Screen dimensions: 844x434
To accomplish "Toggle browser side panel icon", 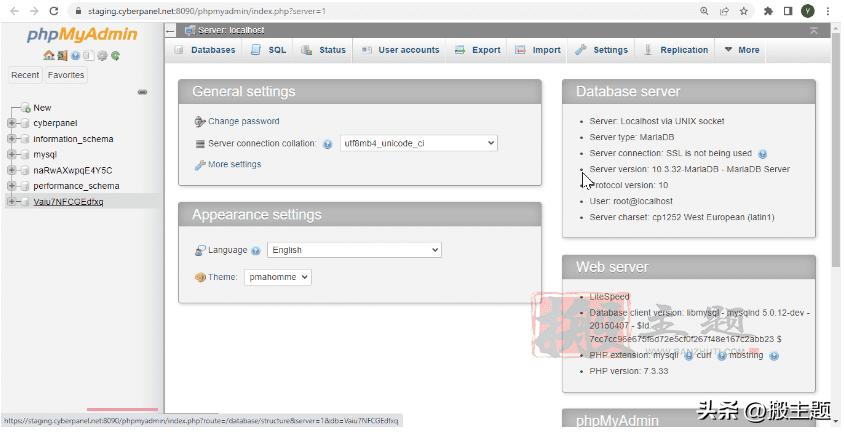I will (x=788, y=11).
